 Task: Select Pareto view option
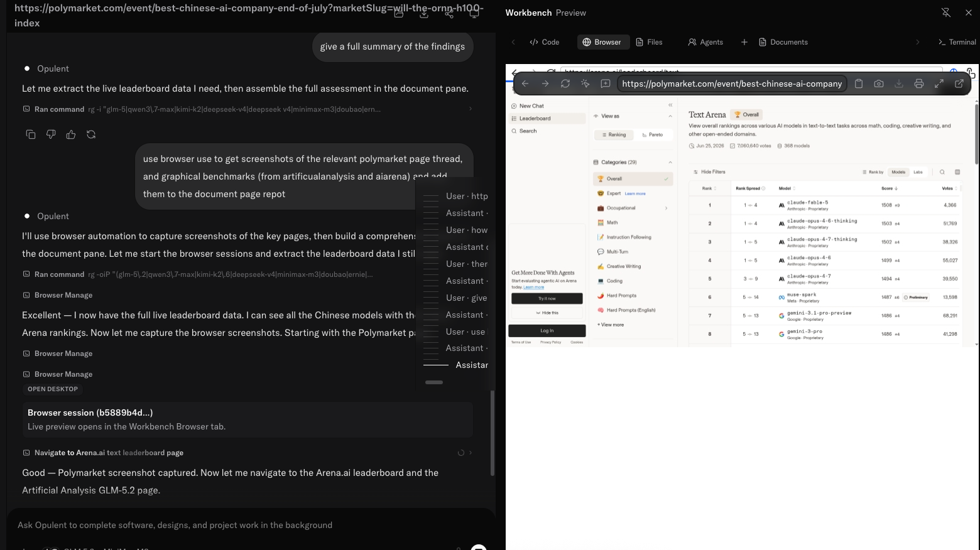coord(653,134)
